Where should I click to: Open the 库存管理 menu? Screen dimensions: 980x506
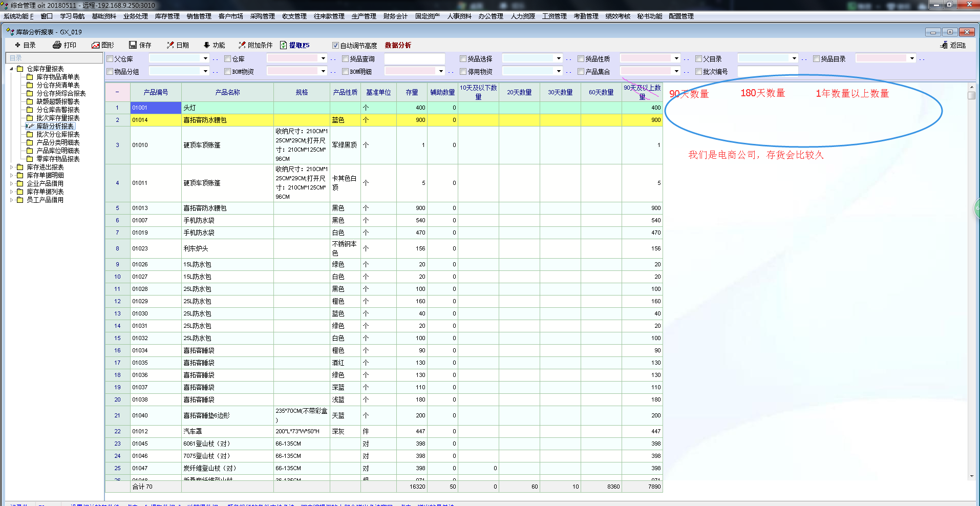tap(167, 16)
